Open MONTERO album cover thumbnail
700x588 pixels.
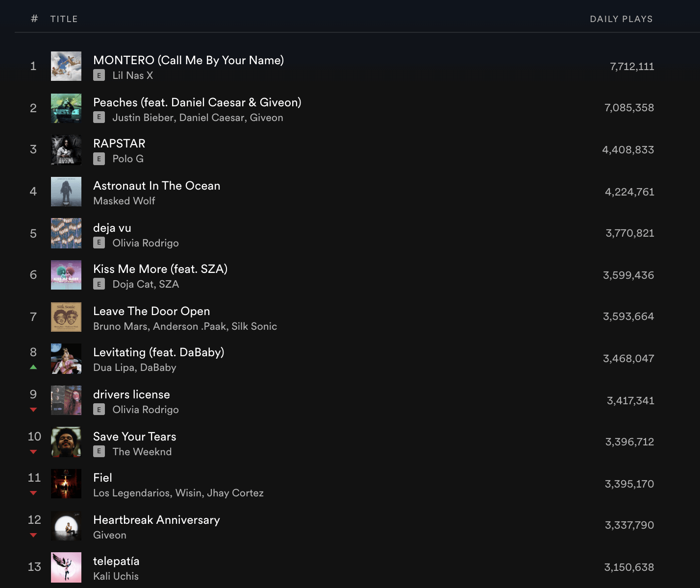pyautogui.click(x=66, y=66)
